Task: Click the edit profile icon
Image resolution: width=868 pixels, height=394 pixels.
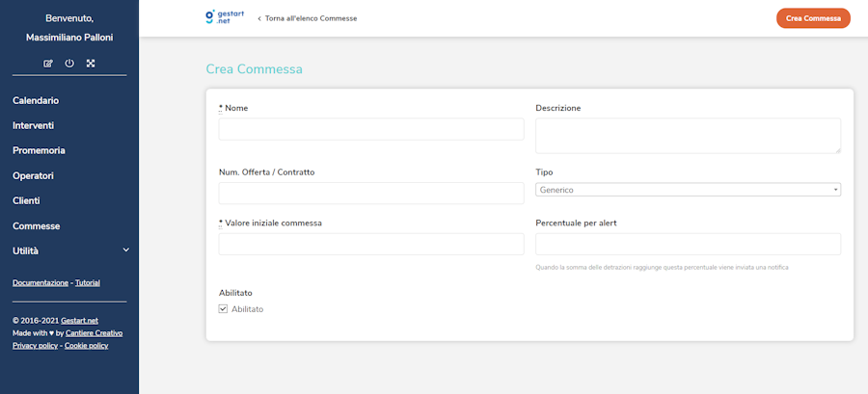Action: tap(48, 64)
